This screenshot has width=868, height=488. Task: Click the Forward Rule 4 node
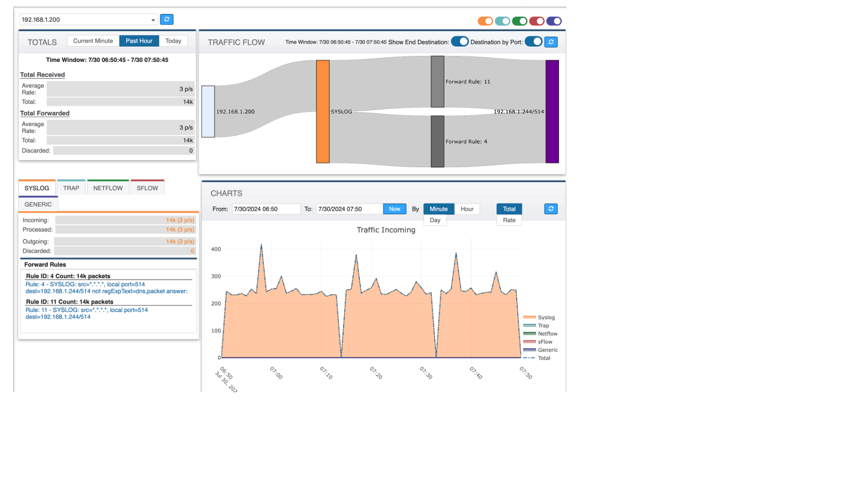click(x=437, y=141)
